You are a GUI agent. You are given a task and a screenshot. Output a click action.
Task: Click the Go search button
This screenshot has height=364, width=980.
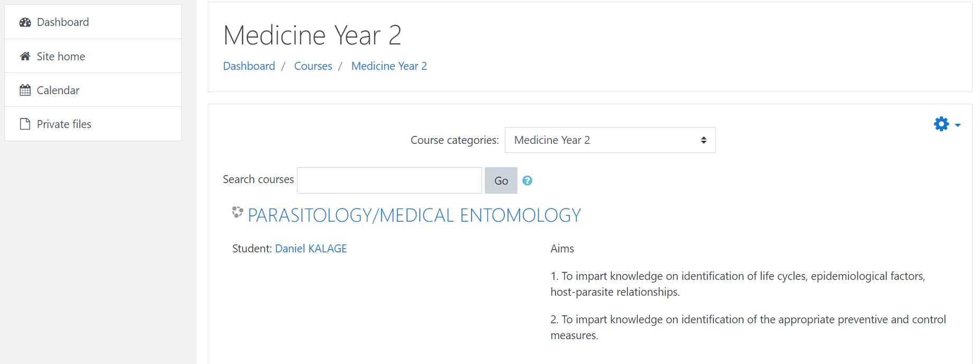(501, 180)
